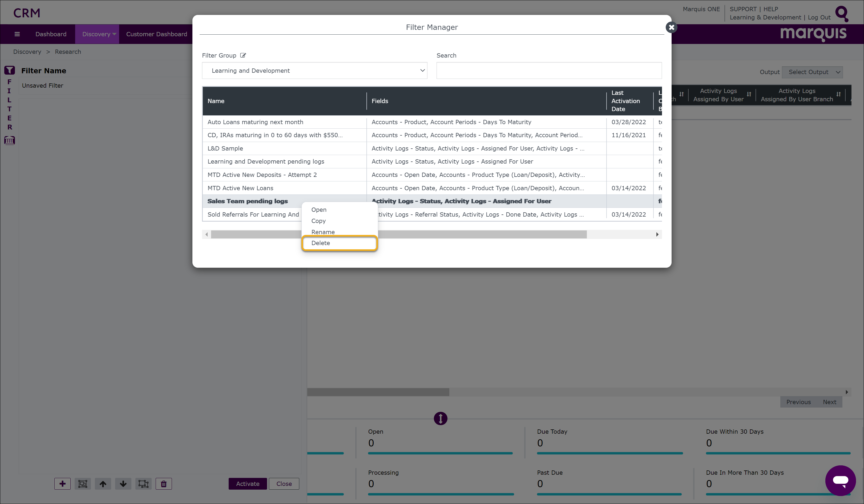Click the Search input field

548,71
